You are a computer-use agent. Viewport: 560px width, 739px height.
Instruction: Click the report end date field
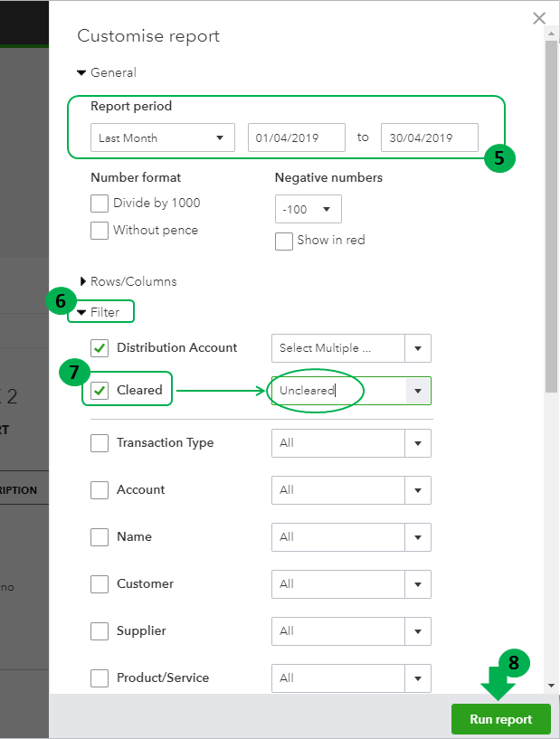pyautogui.click(x=429, y=137)
